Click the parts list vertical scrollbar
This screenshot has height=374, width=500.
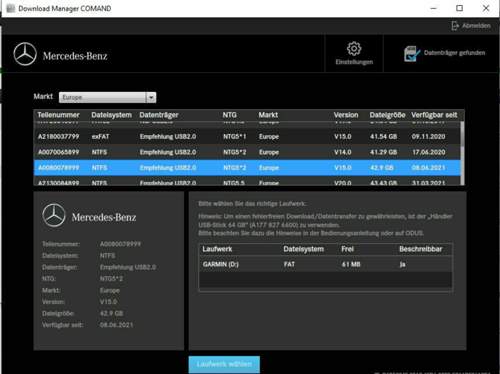tap(462, 153)
